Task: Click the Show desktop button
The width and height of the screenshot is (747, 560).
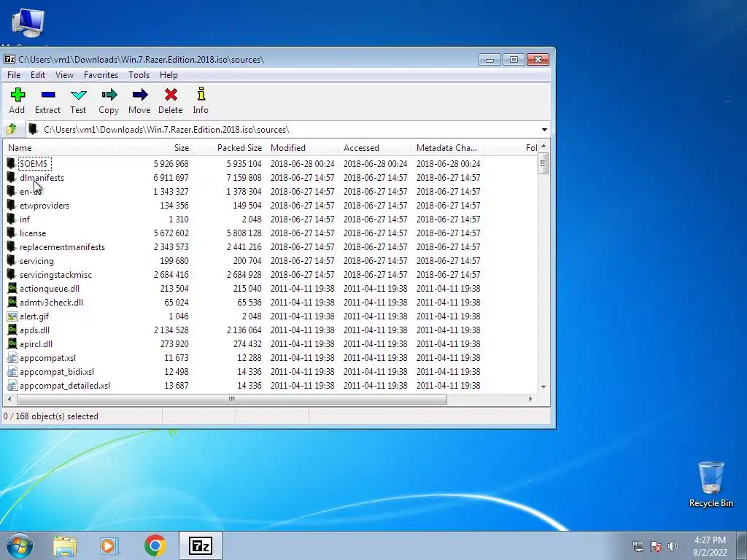Action: pyautogui.click(x=742, y=545)
